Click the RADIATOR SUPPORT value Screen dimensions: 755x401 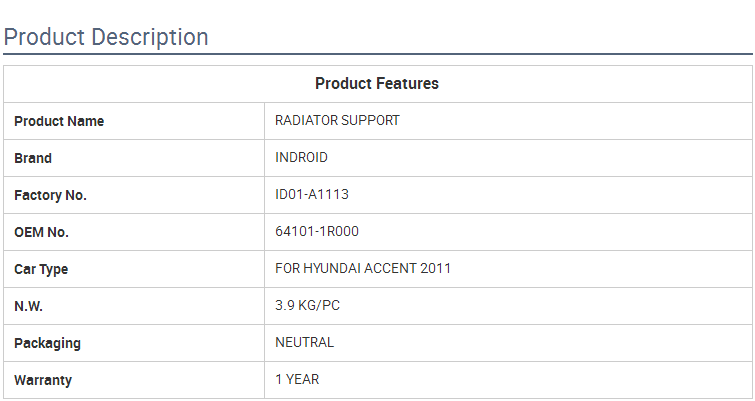337,120
